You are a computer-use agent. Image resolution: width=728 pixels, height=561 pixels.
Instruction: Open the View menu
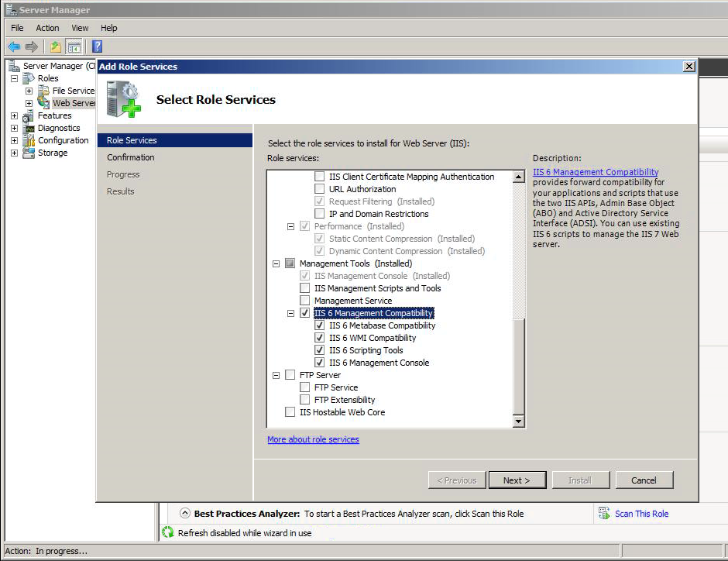80,28
